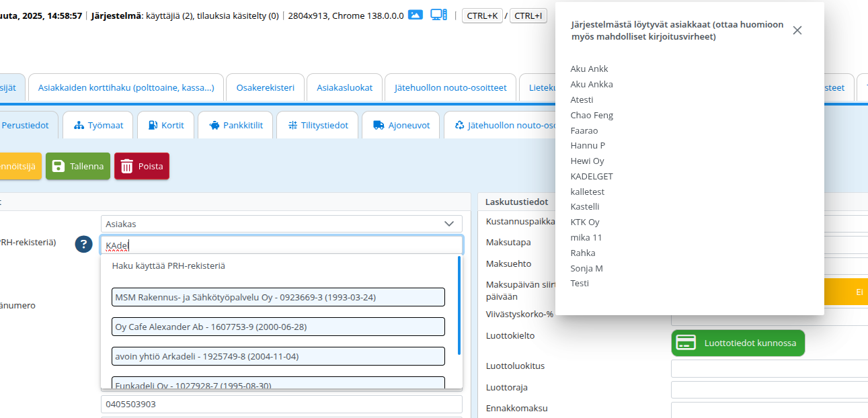The width and height of the screenshot is (868, 418).
Task: Open the Ajoneuvot tab with truck icon
Action: coord(401,126)
